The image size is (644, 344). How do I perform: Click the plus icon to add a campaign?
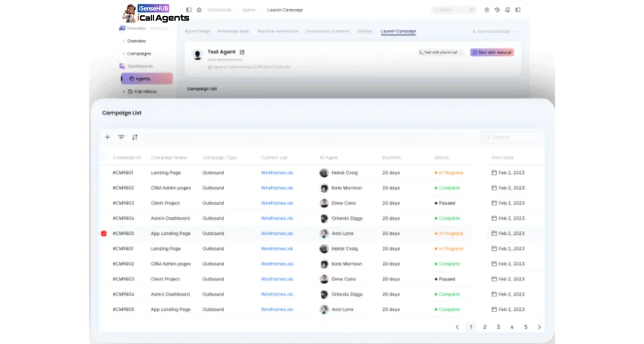pyautogui.click(x=108, y=137)
